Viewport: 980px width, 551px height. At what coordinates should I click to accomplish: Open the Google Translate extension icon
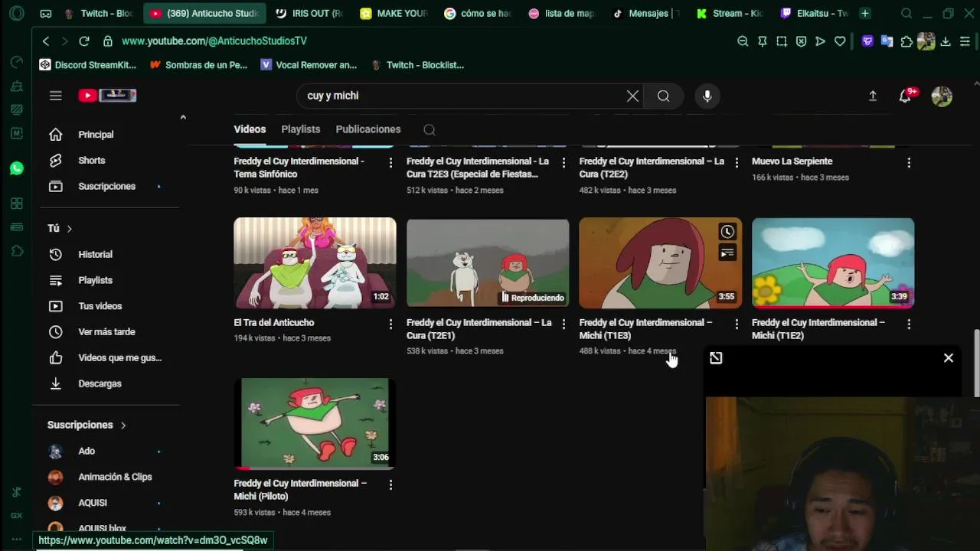(x=887, y=41)
